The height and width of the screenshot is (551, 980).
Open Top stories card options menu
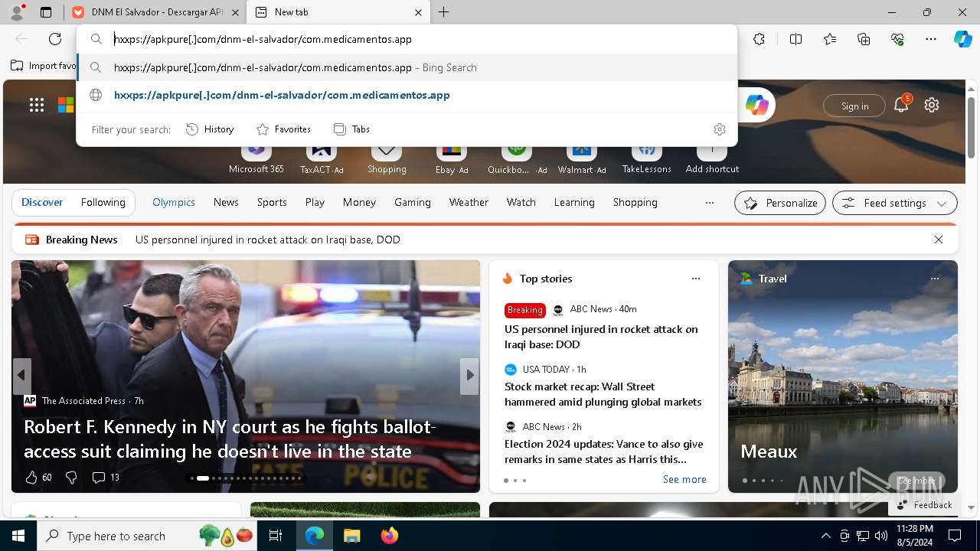[696, 279]
